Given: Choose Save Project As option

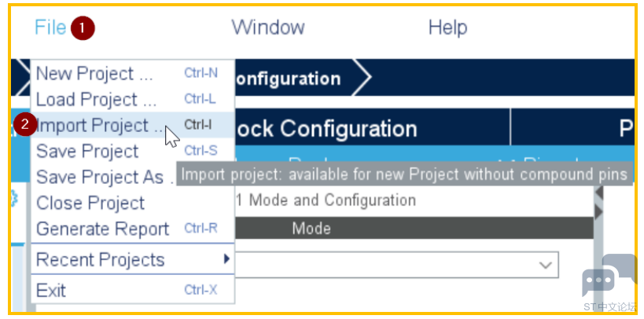Looking at the screenshot, I should coord(105,177).
